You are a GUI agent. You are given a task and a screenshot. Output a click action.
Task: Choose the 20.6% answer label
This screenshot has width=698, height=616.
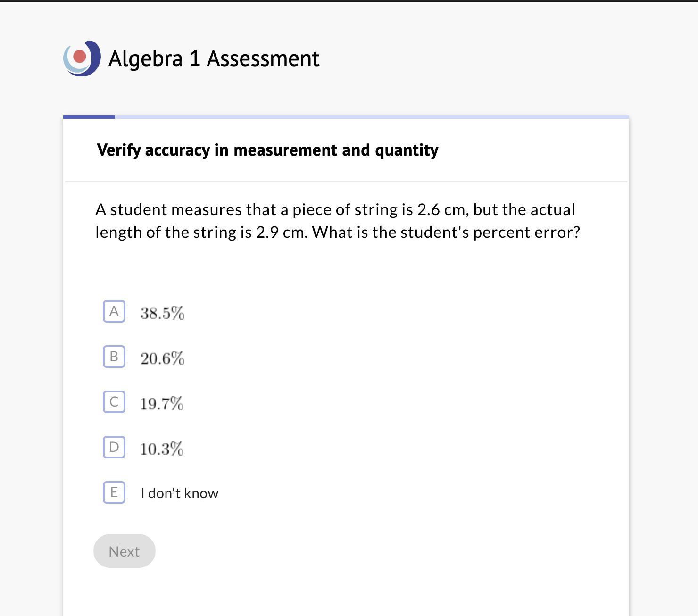coord(162,358)
